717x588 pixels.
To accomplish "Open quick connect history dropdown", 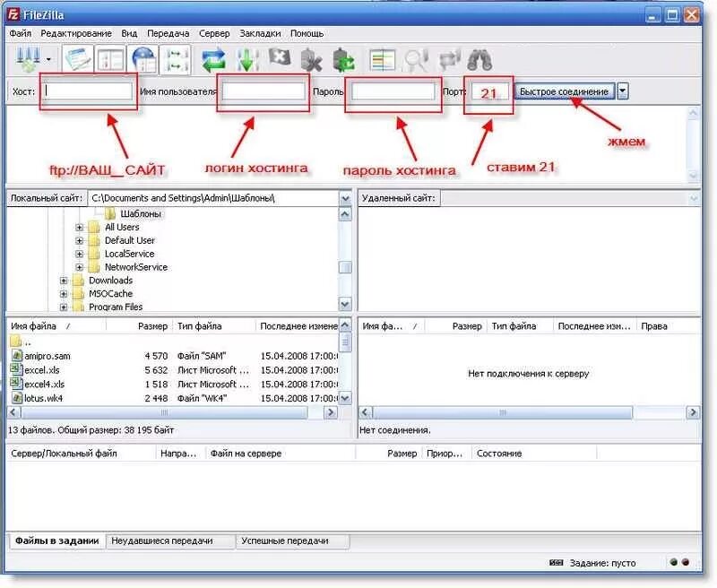I will tap(622, 91).
